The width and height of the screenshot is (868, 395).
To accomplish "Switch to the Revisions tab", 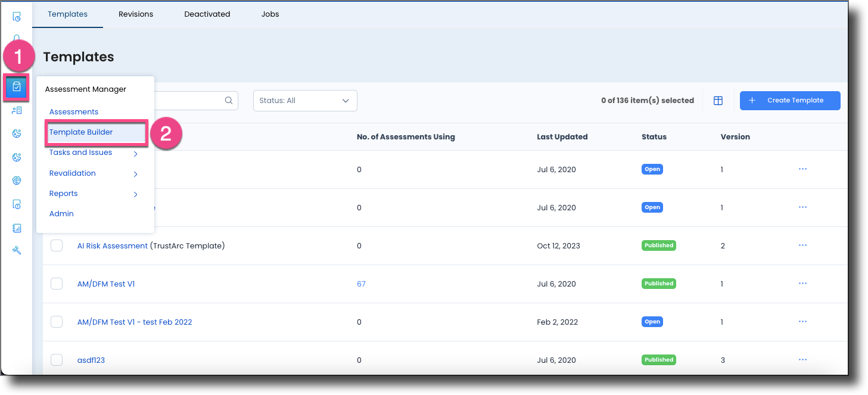I will coord(135,14).
